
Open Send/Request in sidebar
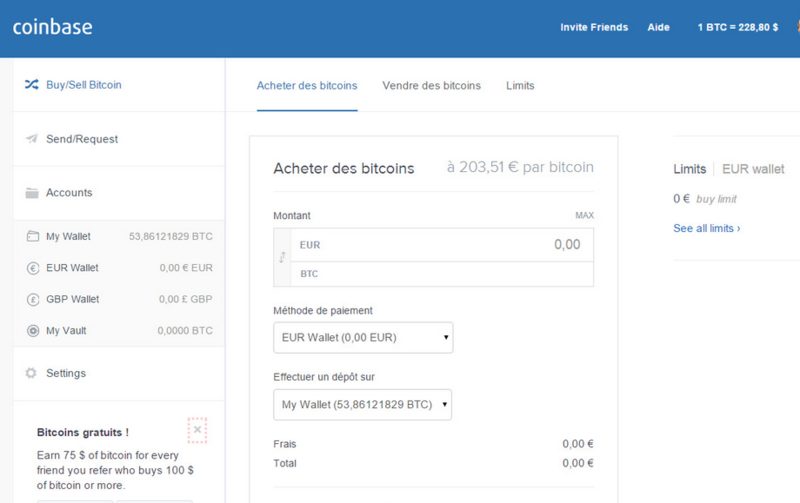(x=119, y=139)
